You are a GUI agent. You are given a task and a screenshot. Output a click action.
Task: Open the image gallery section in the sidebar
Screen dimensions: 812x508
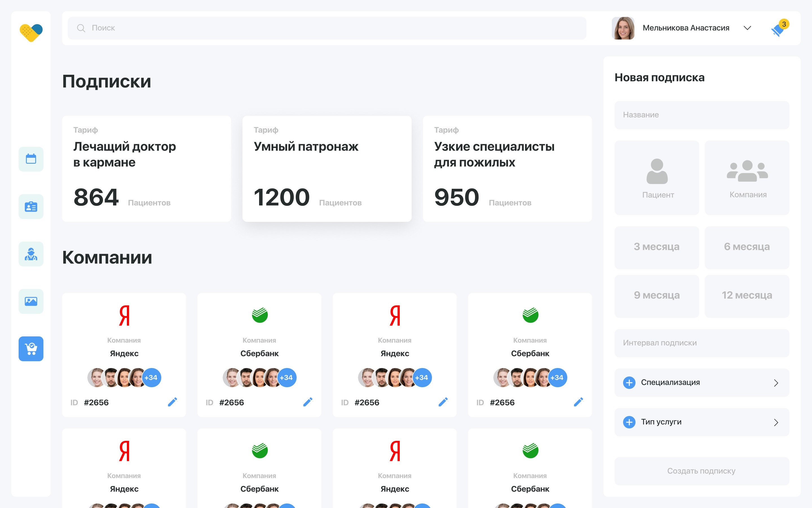point(31,301)
